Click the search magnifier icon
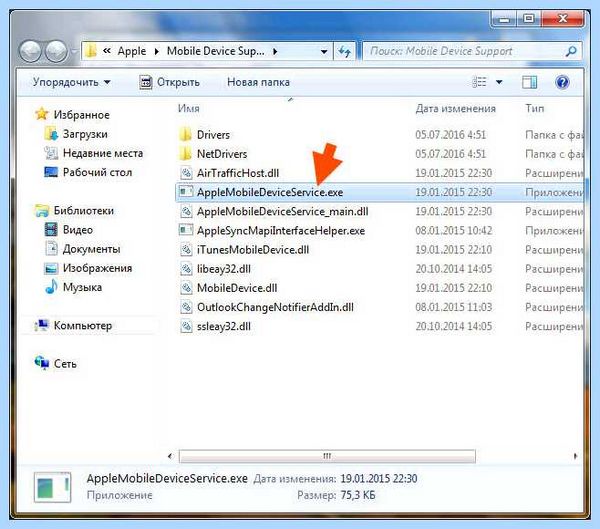 [571, 51]
